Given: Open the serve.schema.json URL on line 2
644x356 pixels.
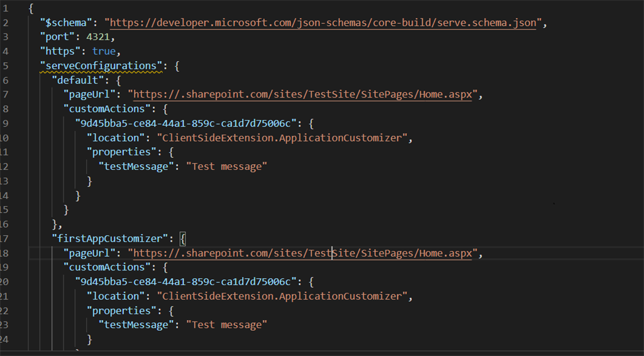Looking at the screenshot, I should point(323,23).
